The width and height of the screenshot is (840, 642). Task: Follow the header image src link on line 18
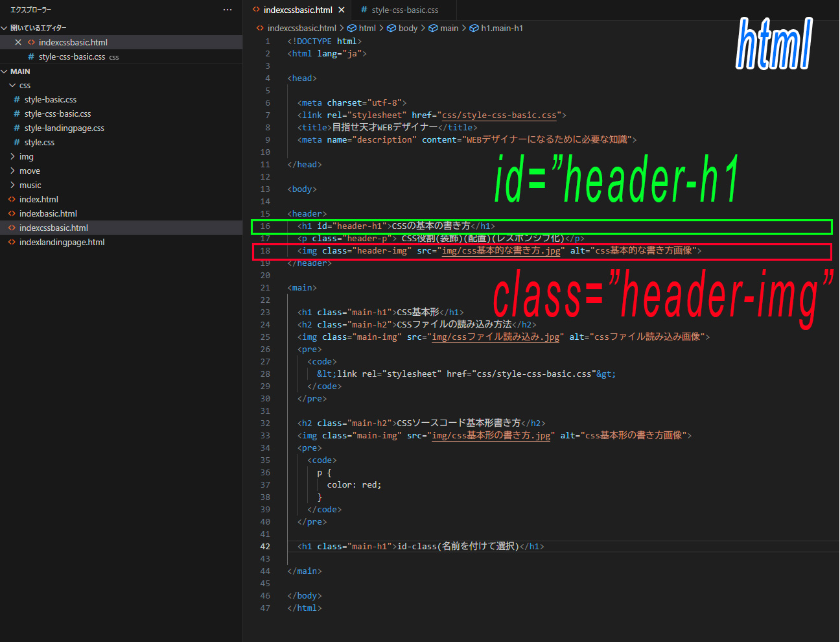[x=501, y=251]
